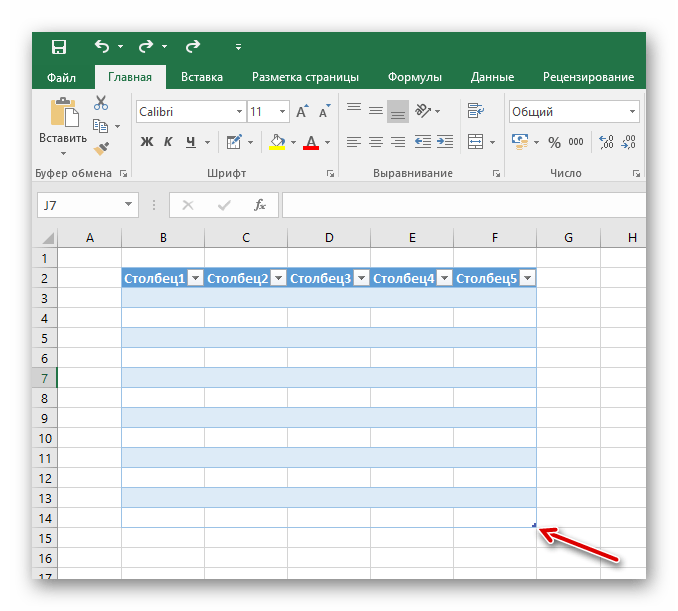This screenshot has height=611, width=678.
Task: Open the Файл tab
Action: (61, 77)
